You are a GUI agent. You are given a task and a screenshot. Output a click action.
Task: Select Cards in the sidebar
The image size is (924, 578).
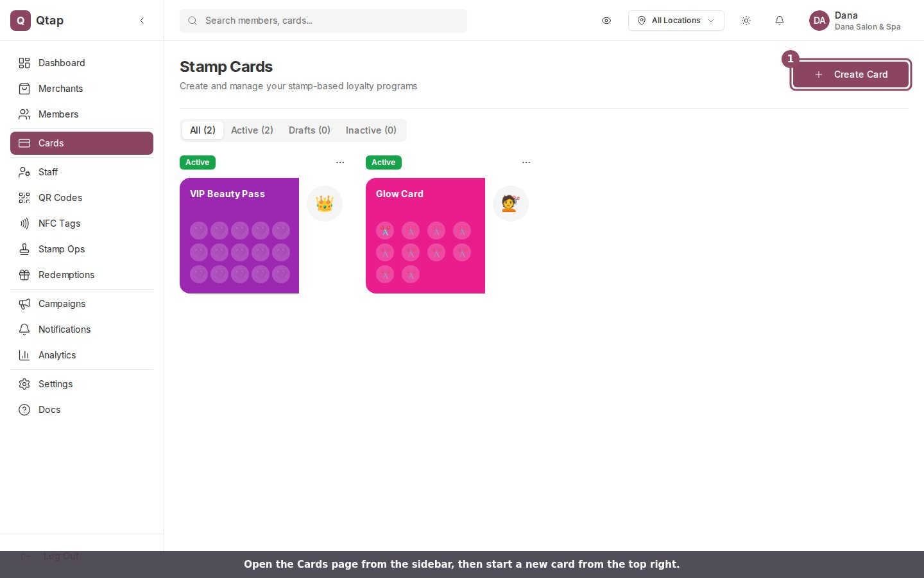click(x=81, y=143)
